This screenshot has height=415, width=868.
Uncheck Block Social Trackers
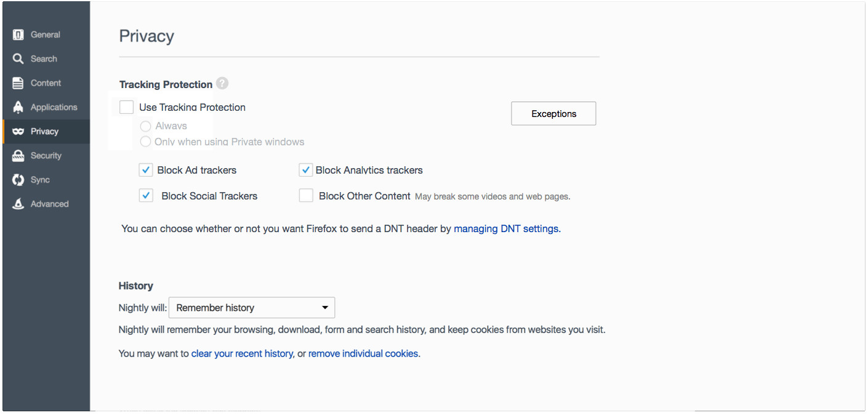coord(146,196)
